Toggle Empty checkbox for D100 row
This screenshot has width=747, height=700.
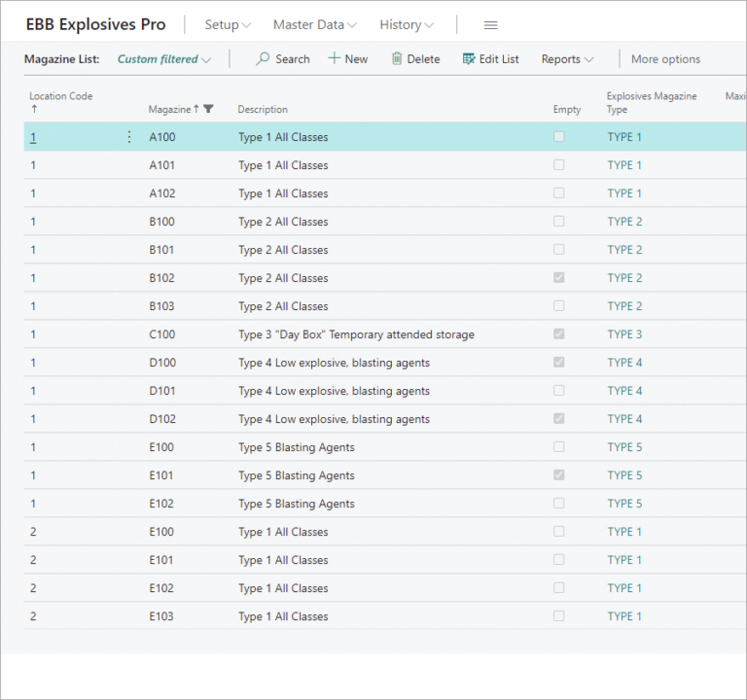click(559, 362)
